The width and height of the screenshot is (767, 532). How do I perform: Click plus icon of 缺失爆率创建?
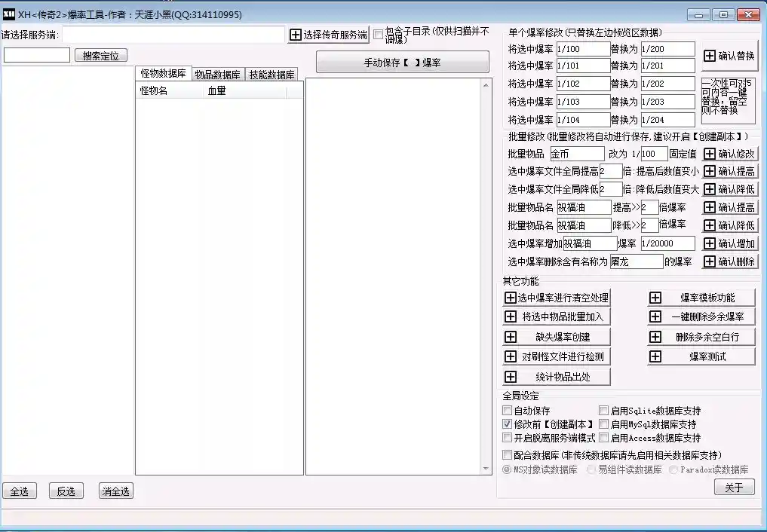510,337
